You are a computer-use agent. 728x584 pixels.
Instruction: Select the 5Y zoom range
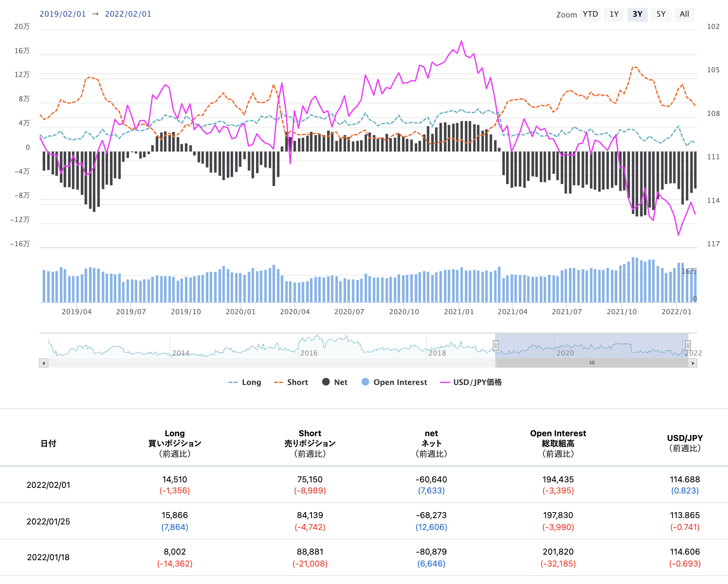pyautogui.click(x=661, y=14)
